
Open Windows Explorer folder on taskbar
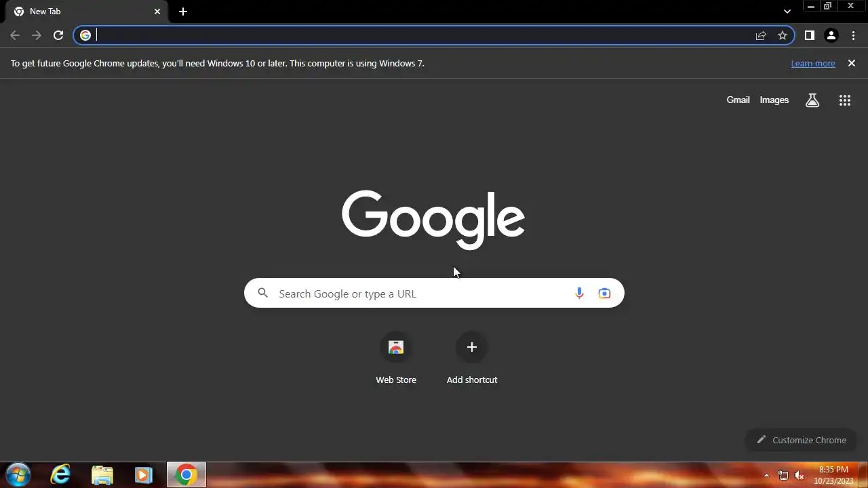click(x=102, y=475)
